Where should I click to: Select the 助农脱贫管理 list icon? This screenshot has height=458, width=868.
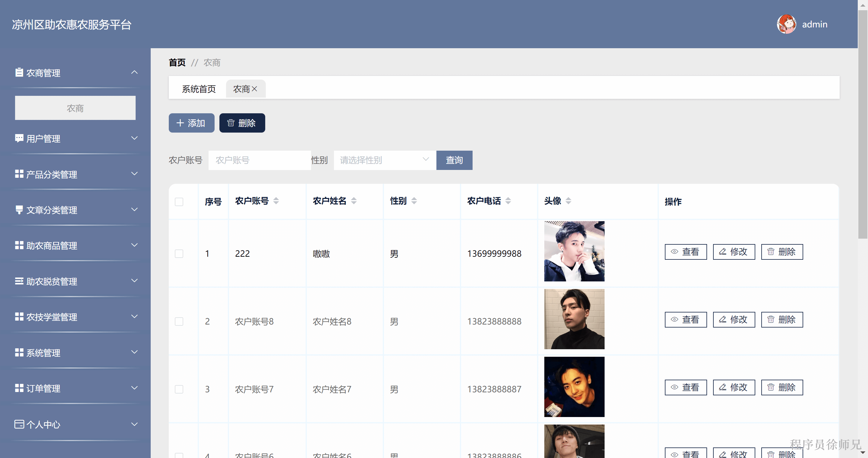pos(19,281)
